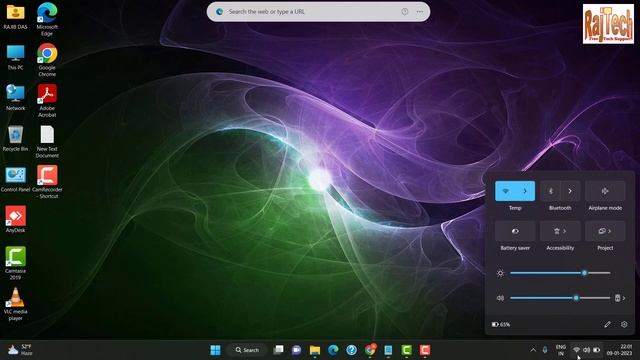The height and width of the screenshot is (360, 640).
Task: Open all settings via the gear icon
Action: pyautogui.click(x=624, y=324)
